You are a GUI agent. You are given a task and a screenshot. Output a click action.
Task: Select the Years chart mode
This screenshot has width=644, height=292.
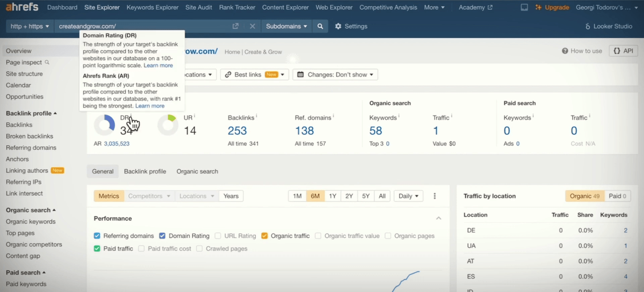click(x=231, y=196)
